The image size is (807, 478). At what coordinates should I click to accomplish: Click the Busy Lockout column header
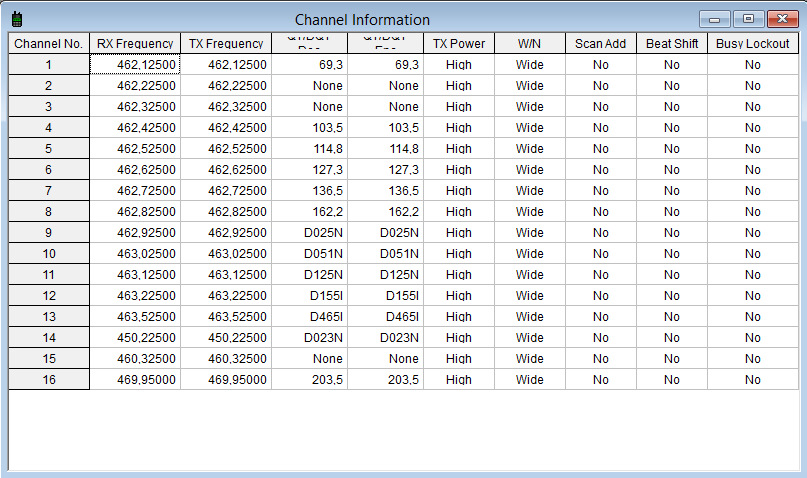coord(752,44)
